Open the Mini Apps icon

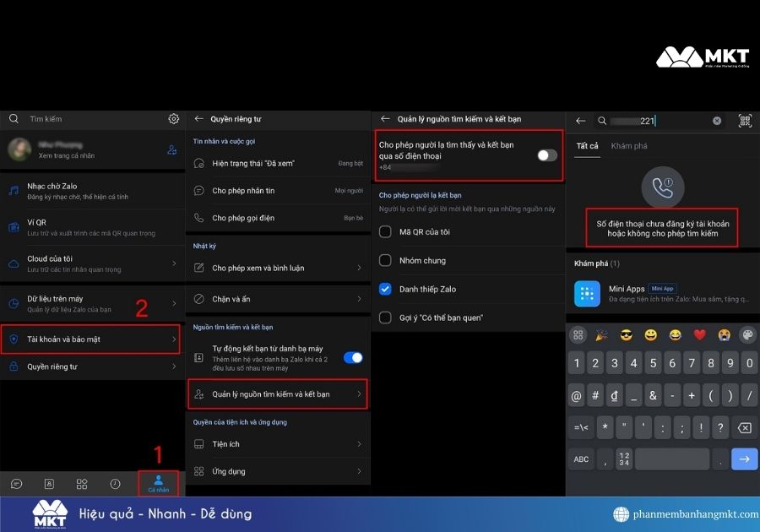587,294
